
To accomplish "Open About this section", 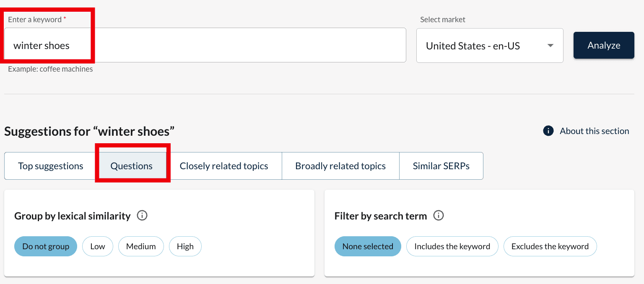I will coord(594,131).
